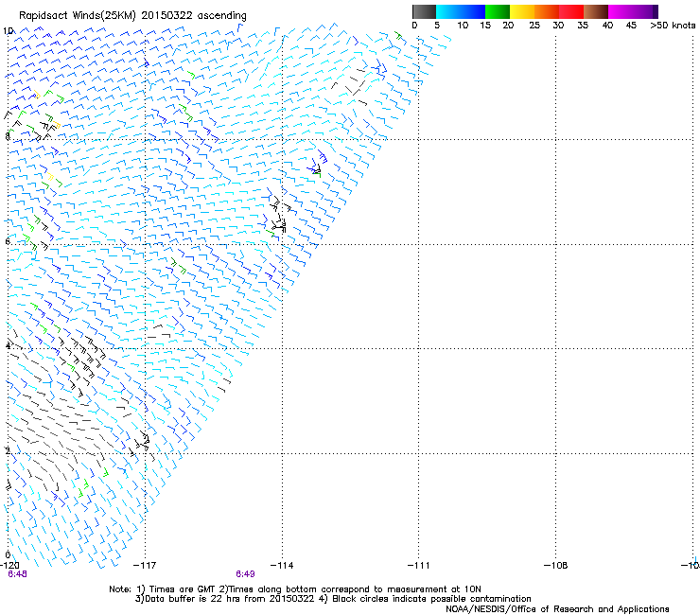Click the plot title 'Rapidscat Winds(25KM) 20150322 ascending'
This screenshot has width=700, height=615.
pos(132,15)
